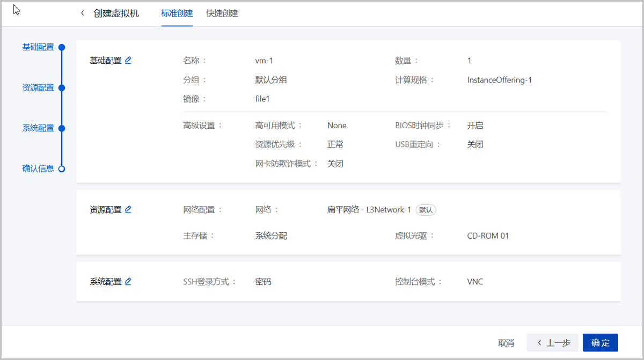Click the 数量 value 1

(x=470, y=61)
